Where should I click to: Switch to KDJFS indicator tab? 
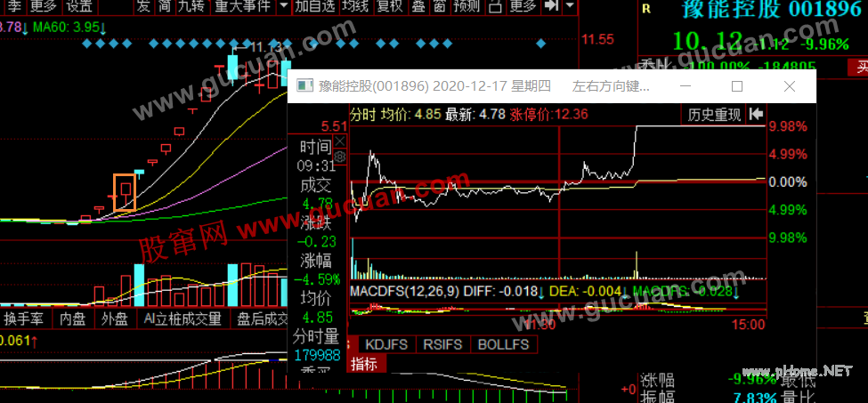point(386,344)
